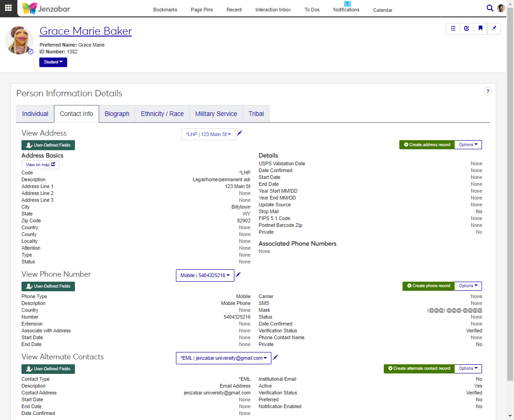Edit phone number using pencil icon

point(238,275)
